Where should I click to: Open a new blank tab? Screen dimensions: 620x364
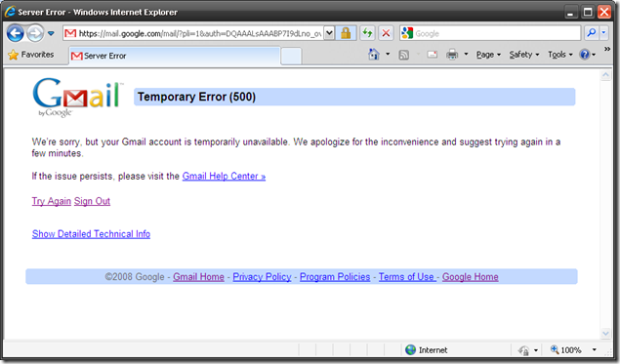point(291,57)
